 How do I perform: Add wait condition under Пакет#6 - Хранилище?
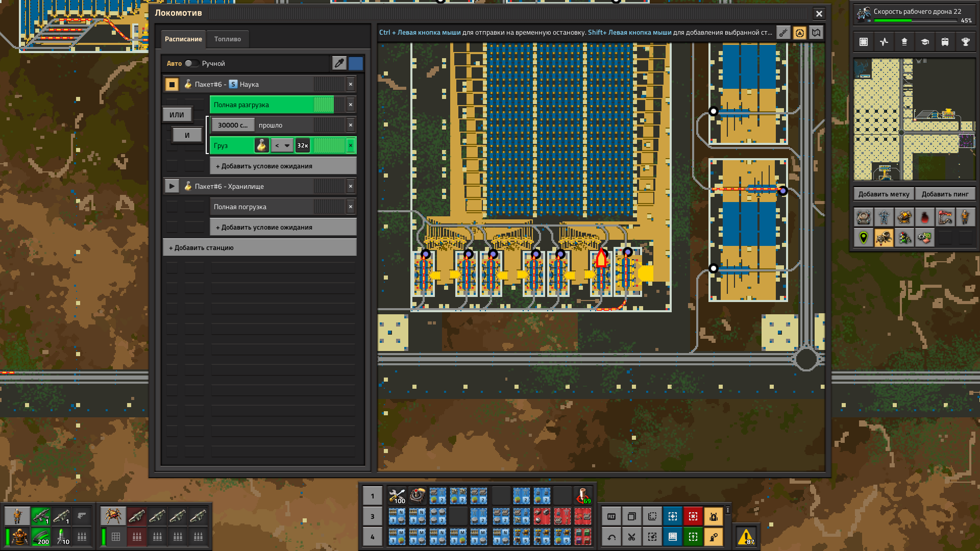point(283,227)
